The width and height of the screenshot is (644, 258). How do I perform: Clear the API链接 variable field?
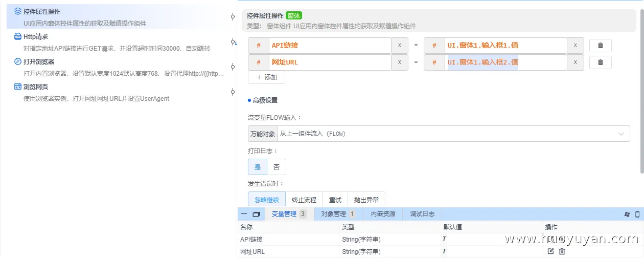[400, 46]
